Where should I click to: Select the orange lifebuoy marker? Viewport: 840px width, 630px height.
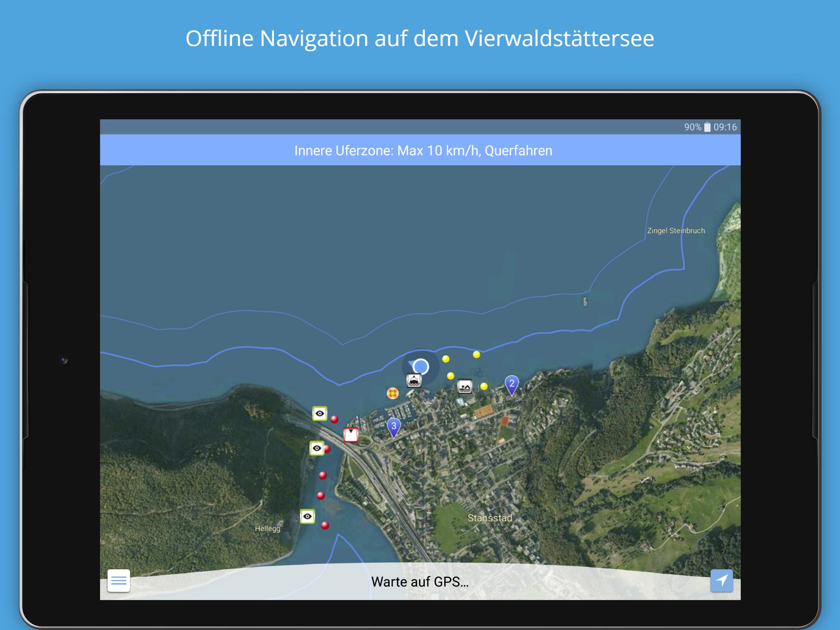[x=393, y=393]
